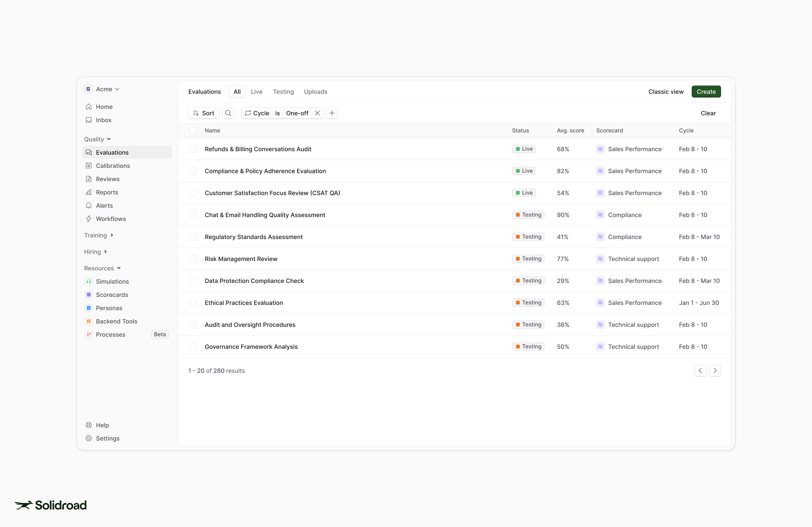Open Workflows via the lightning bolt icon
The image size is (812, 527).
(x=89, y=219)
